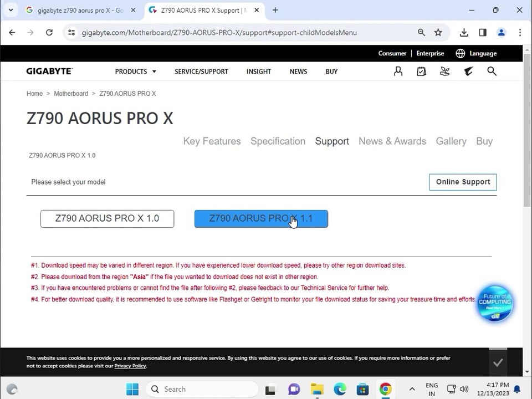Select model Z790 AORUS PRO X 1.0
This screenshot has width=532, height=399.
click(107, 218)
